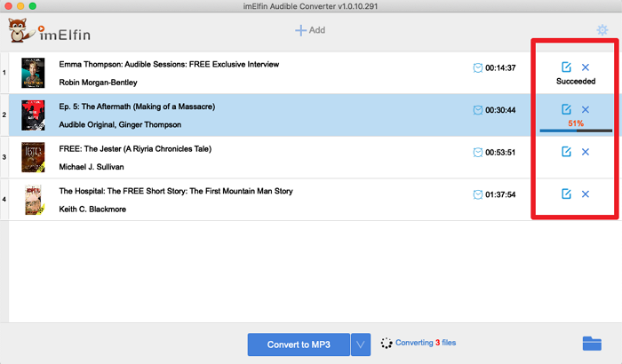Click author name 'Michael J. Sullivan'
This screenshot has width=622, height=364.
point(92,167)
